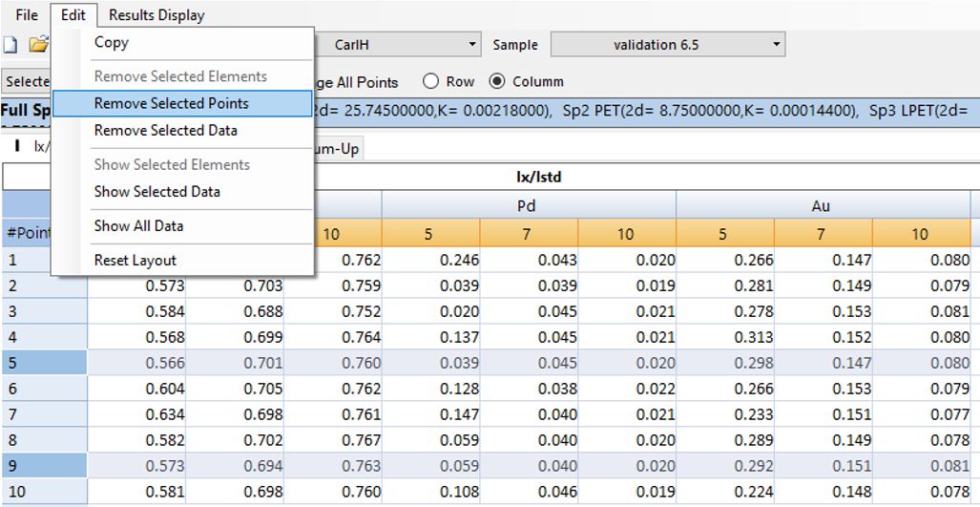980x507 pixels.
Task: Choose Reset Layout from the Edit menu
Action: pyautogui.click(x=135, y=260)
